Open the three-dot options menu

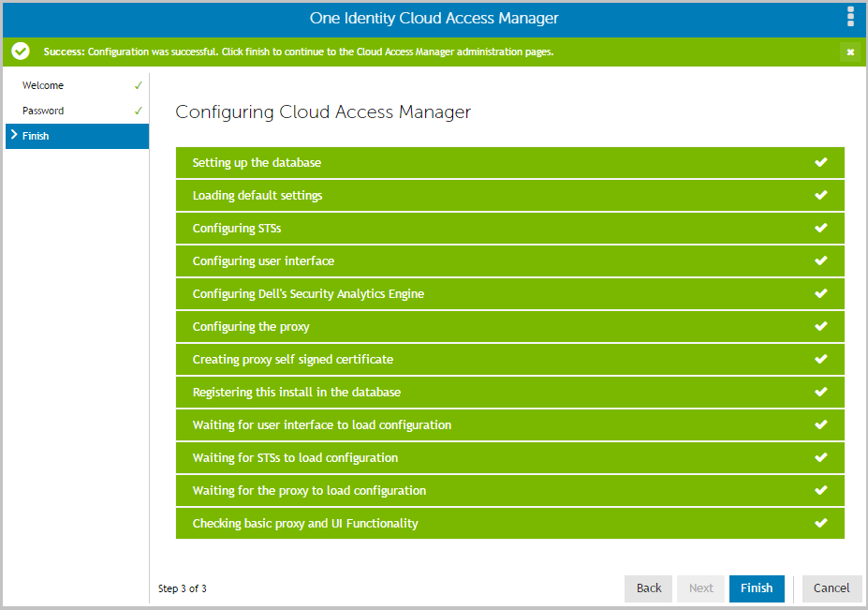850,17
